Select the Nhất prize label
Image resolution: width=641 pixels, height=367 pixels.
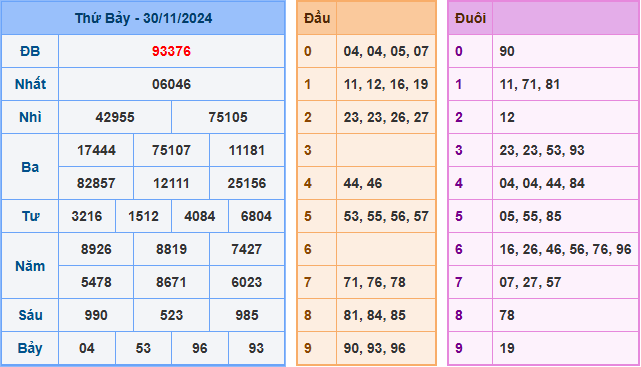[x=30, y=84]
